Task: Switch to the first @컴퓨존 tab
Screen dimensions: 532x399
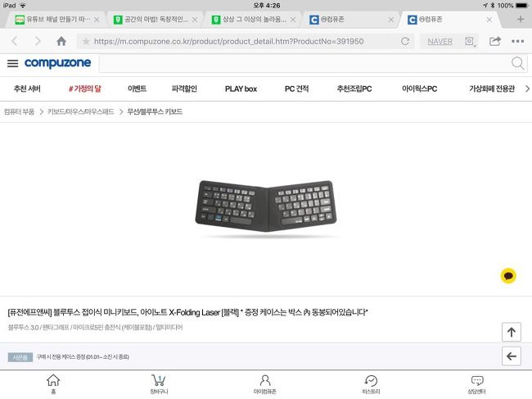Action: [x=350, y=20]
